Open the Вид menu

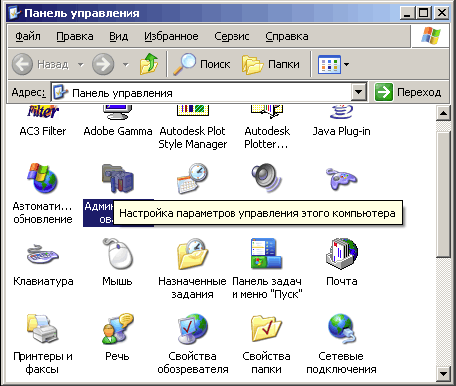(119, 36)
